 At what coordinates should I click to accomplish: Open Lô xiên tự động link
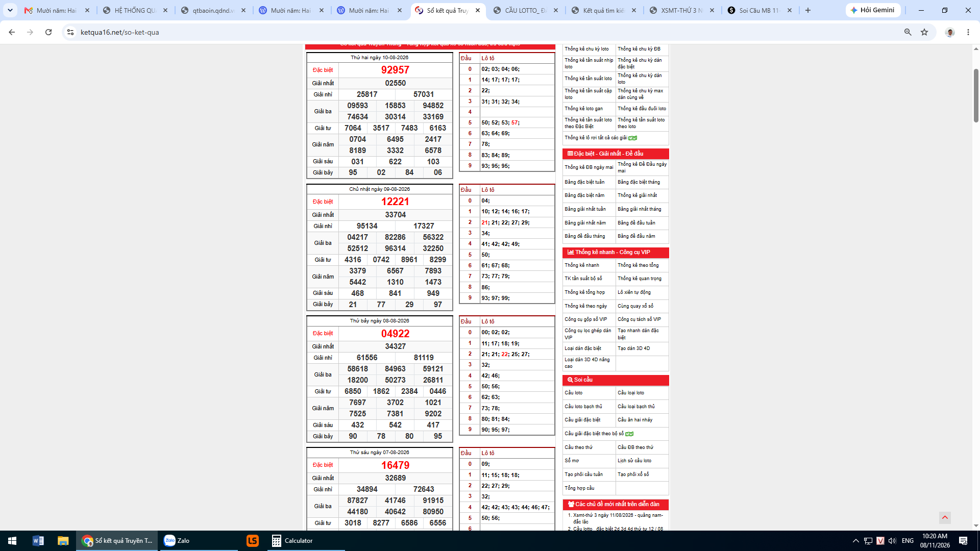click(x=634, y=292)
